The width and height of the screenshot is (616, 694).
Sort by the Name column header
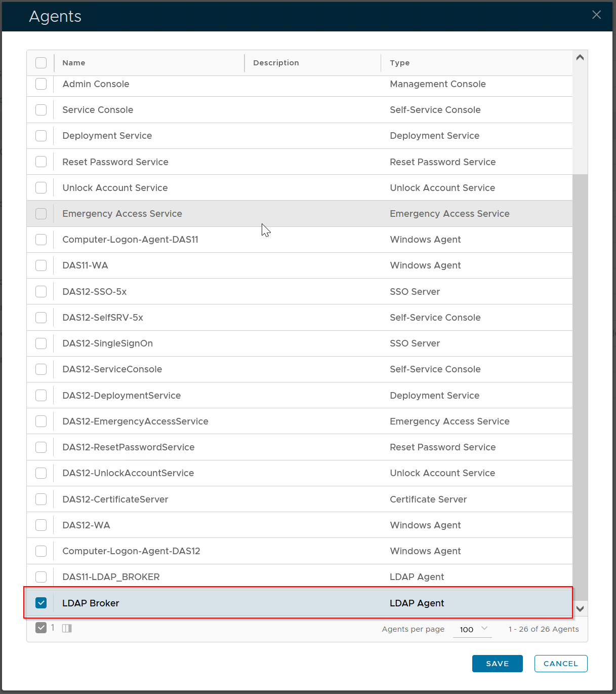click(x=74, y=63)
